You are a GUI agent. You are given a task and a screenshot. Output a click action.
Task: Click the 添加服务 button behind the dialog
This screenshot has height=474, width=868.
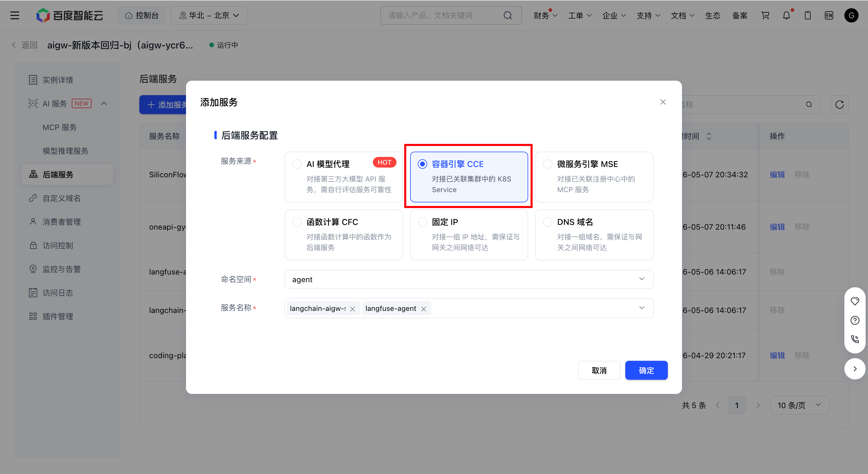click(163, 105)
